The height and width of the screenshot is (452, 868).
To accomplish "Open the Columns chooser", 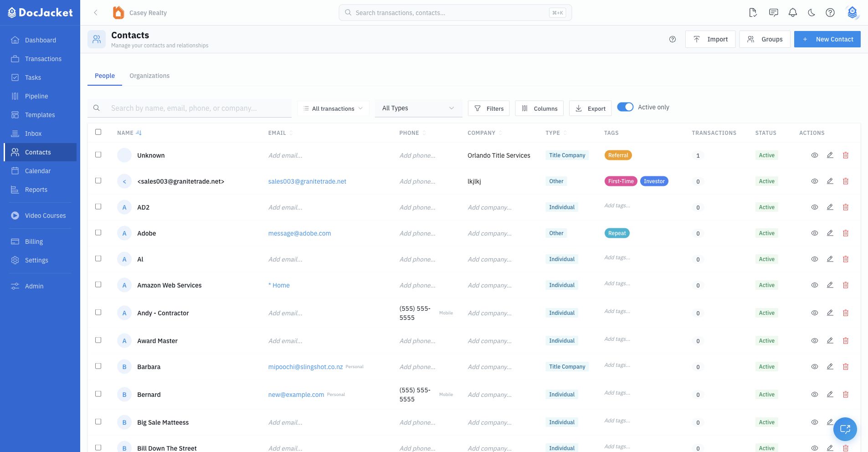I will click(539, 108).
